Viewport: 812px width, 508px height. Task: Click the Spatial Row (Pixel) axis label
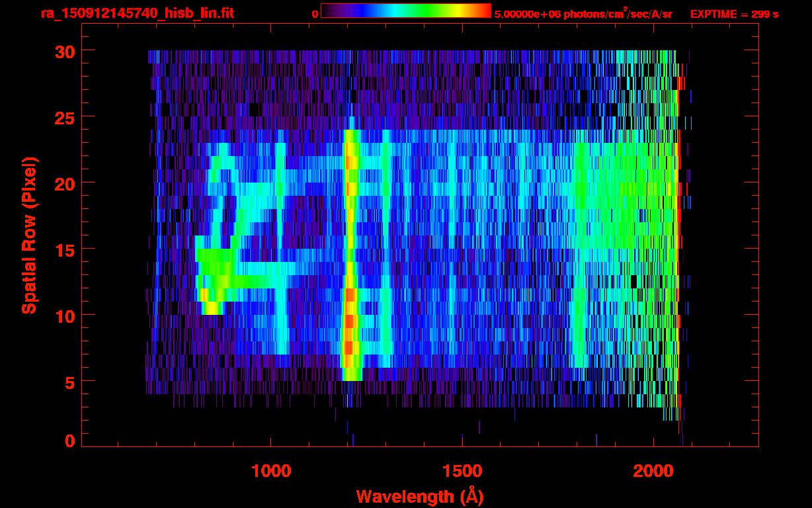coord(29,235)
